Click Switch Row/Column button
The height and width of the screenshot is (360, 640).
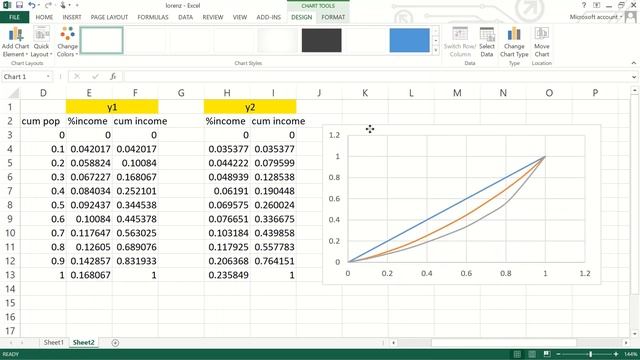click(460, 42)
